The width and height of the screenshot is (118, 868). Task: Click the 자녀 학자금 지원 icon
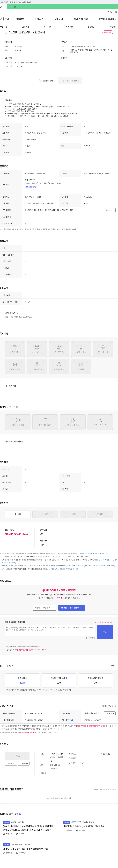click(x=103, y=349)
